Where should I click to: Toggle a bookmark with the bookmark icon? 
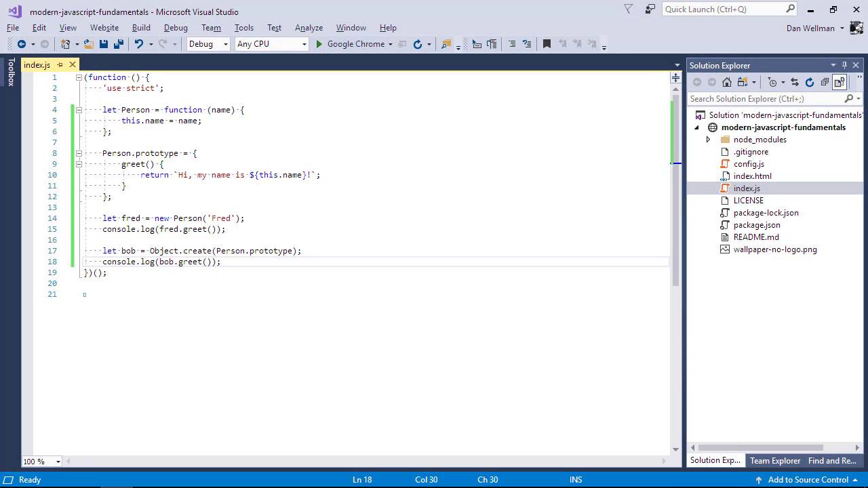[547, 44]
